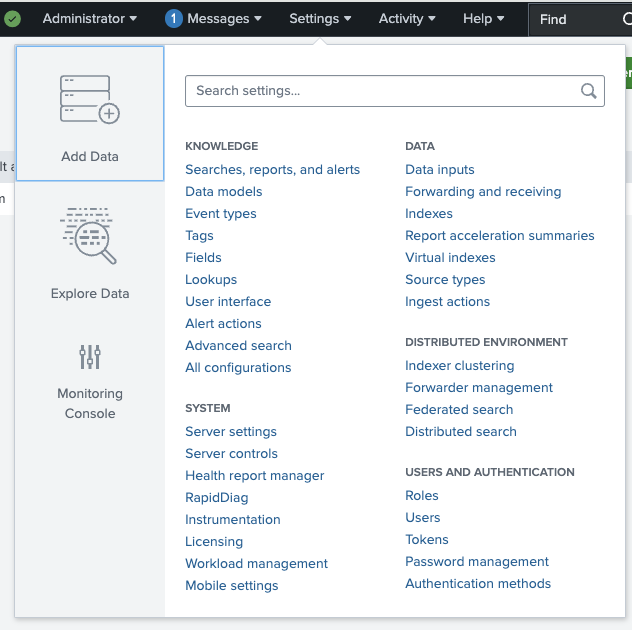632x630 pixels.
Task: Collapse the Settings menu
Action: pos(320,19)
